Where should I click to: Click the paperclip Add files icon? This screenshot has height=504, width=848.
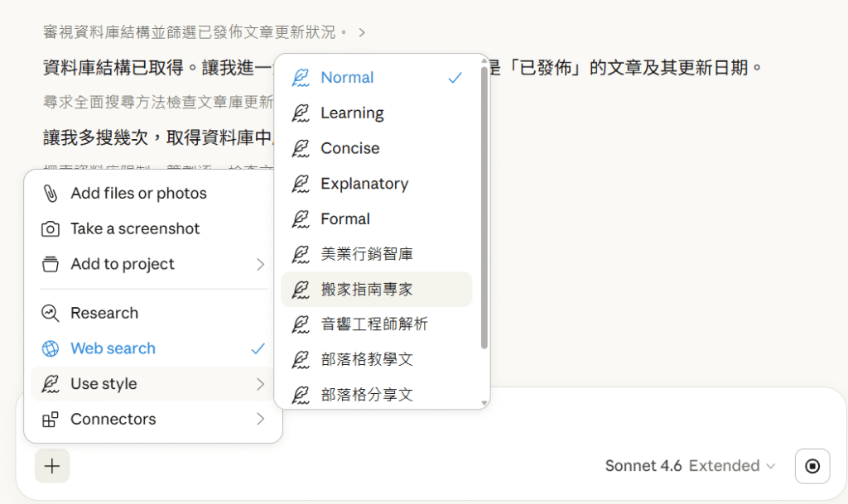click(51, 194)
